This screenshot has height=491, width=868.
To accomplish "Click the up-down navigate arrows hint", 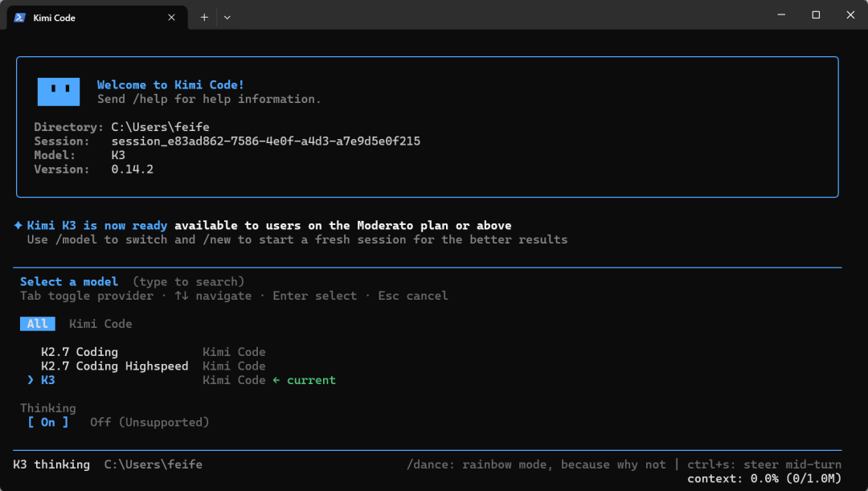I will coord(182,297).
